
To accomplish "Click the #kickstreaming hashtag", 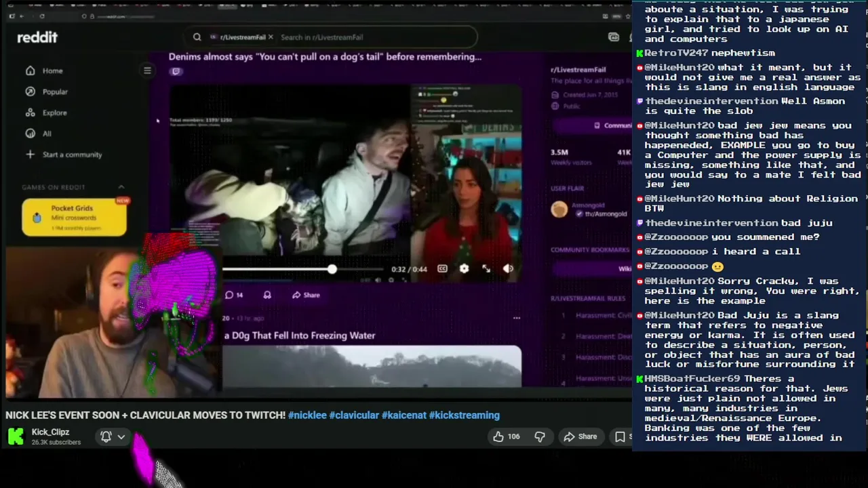I will (x=464, y=415).
